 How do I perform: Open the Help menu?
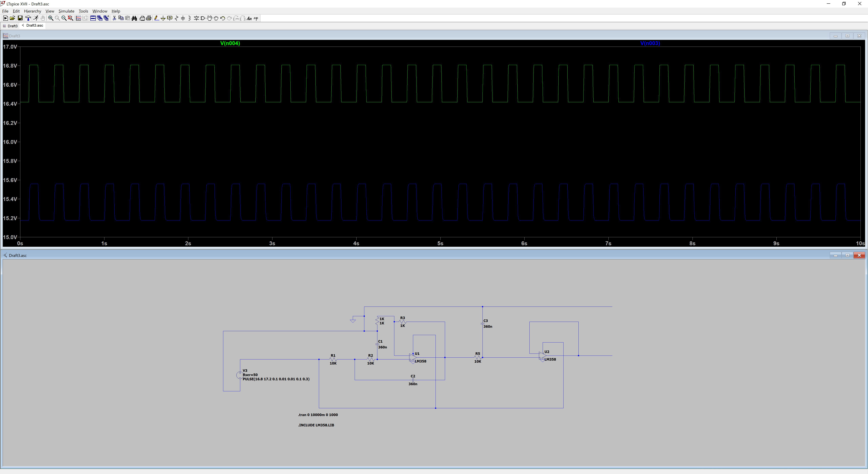[116, 11]
